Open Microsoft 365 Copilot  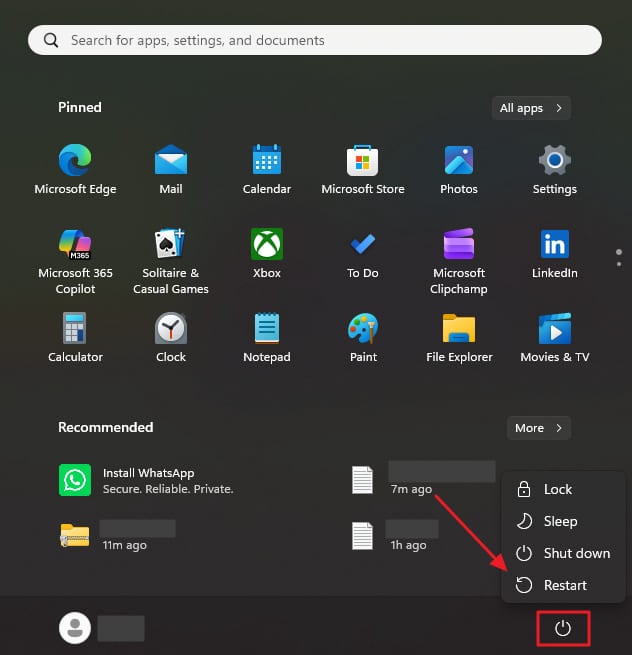75,261
